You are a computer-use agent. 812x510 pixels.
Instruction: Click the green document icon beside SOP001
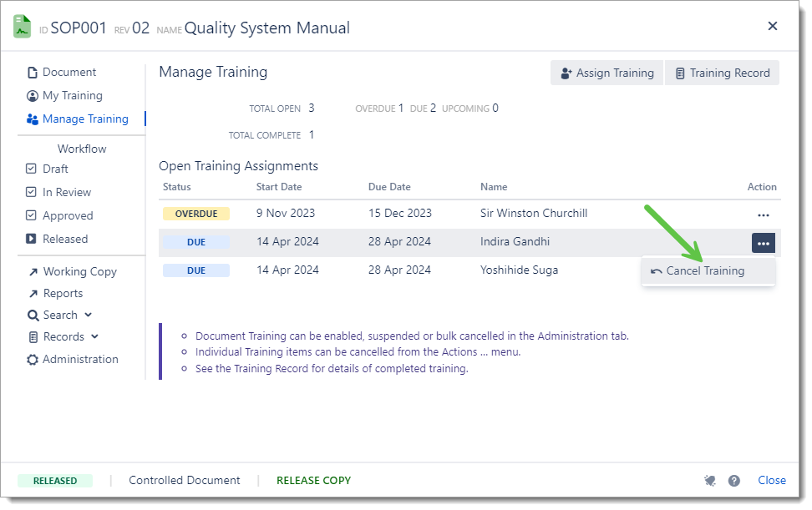pyautogui.click(x=22, y=27)
